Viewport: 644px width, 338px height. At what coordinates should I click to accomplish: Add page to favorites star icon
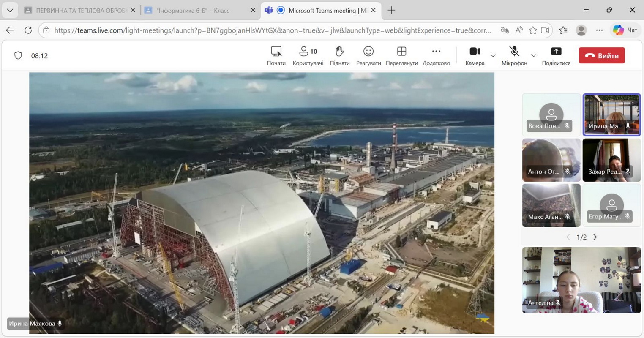click(533, 30)
